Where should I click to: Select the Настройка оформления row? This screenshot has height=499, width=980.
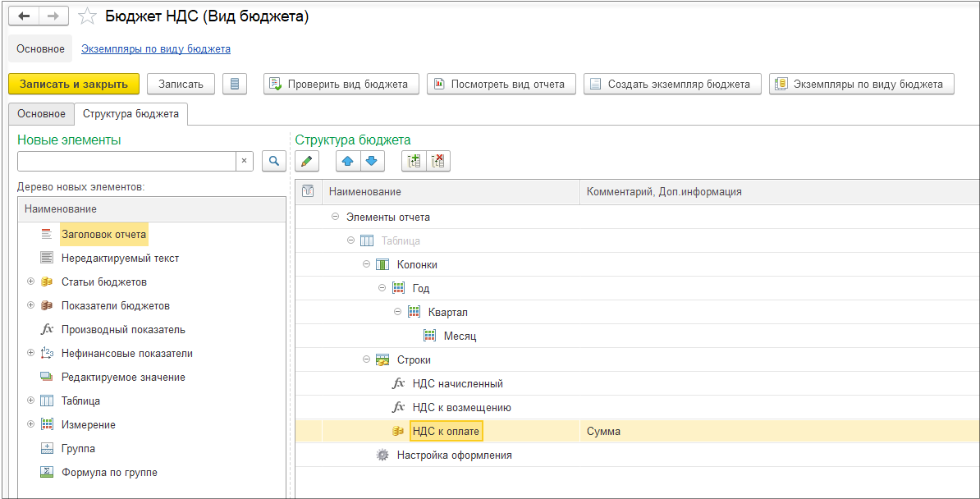coord(454,455)
